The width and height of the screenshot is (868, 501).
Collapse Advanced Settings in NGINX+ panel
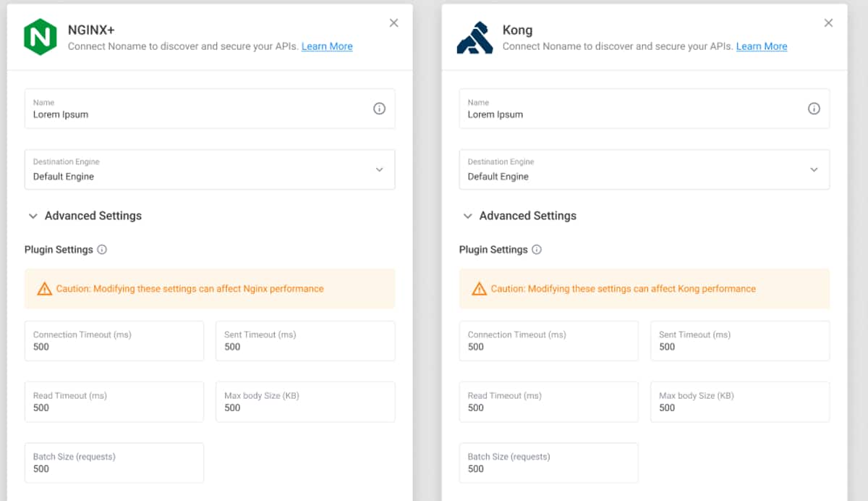click(x=33, y=216)
